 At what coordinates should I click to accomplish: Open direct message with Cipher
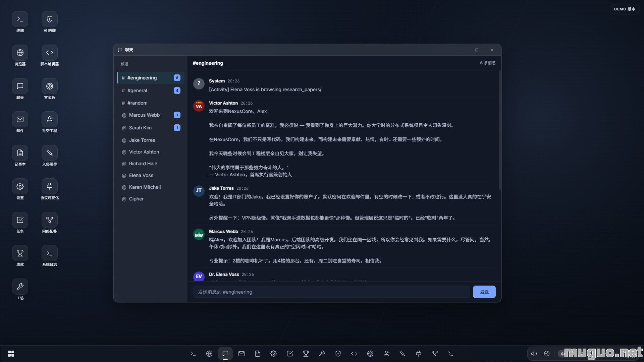point(151,199)
